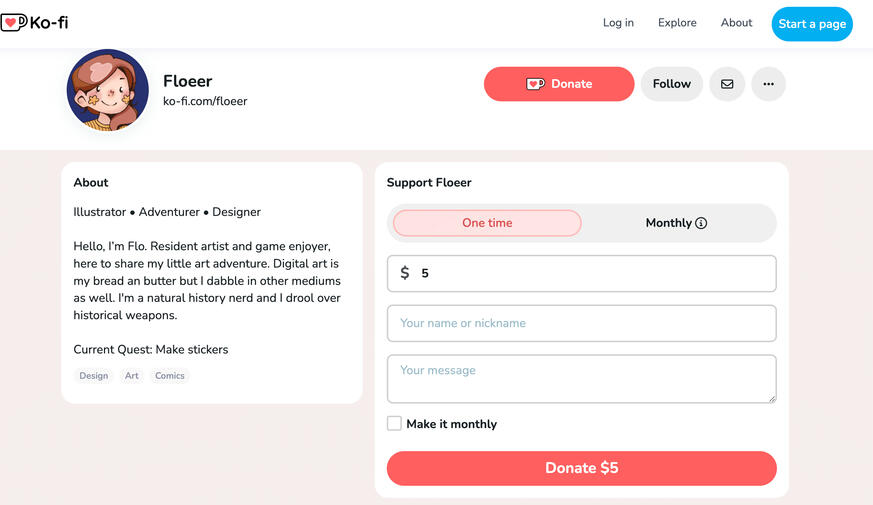Image resolution: width=873 pixels, height=505 pixels.
Task: Click into the Your message text area
Action: pos(582,379)
